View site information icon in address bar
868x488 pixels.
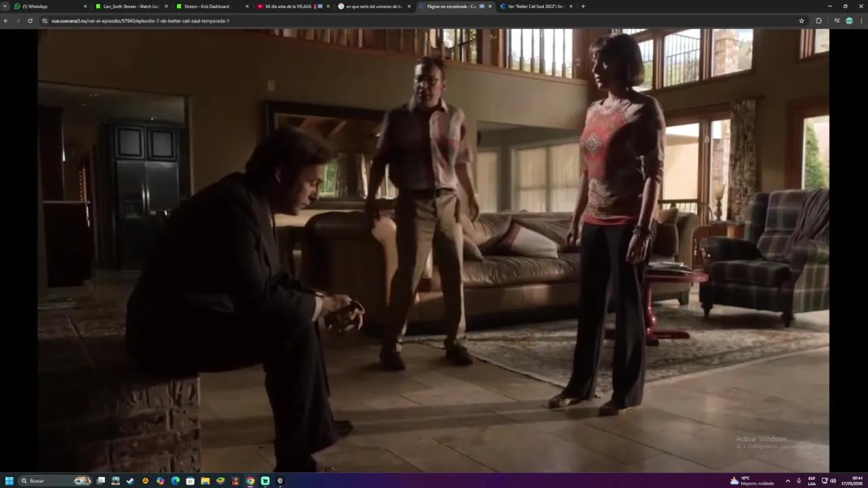tap(45, 21)
